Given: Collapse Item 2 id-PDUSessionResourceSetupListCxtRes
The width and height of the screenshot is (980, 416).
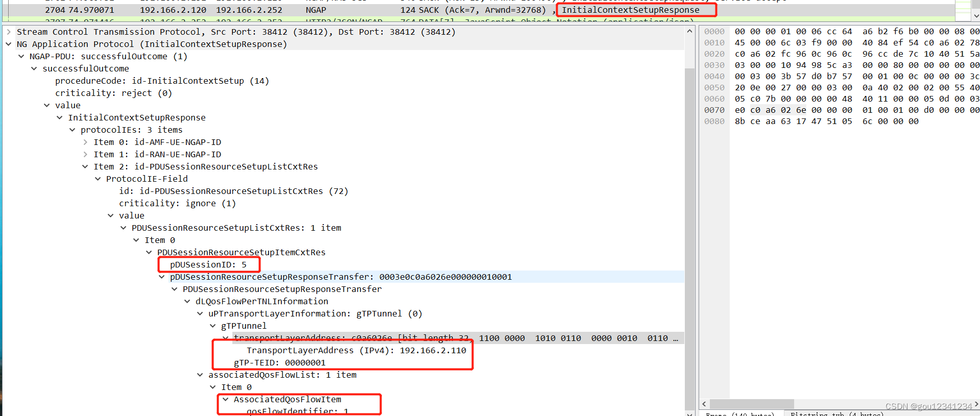Looking at the screenshot, I should point(85,166).
